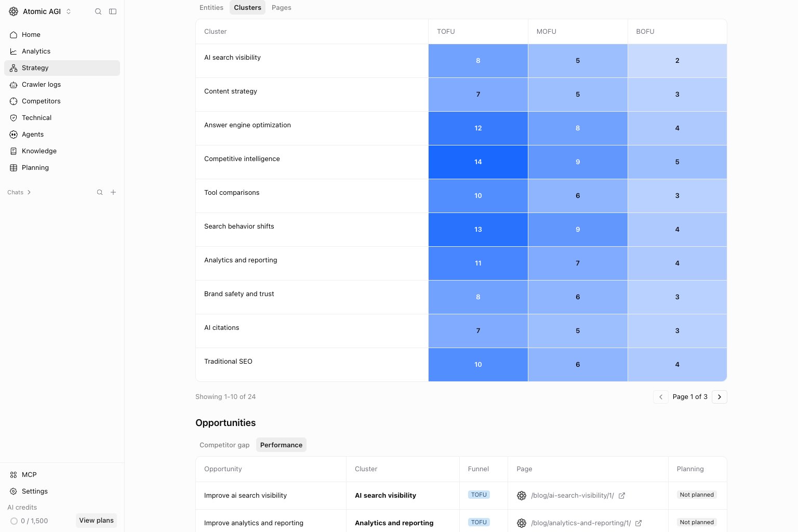The width and height of the screenshot is (798, 532).
Task: Switch to the Entities tab
Action: point(211,8)
